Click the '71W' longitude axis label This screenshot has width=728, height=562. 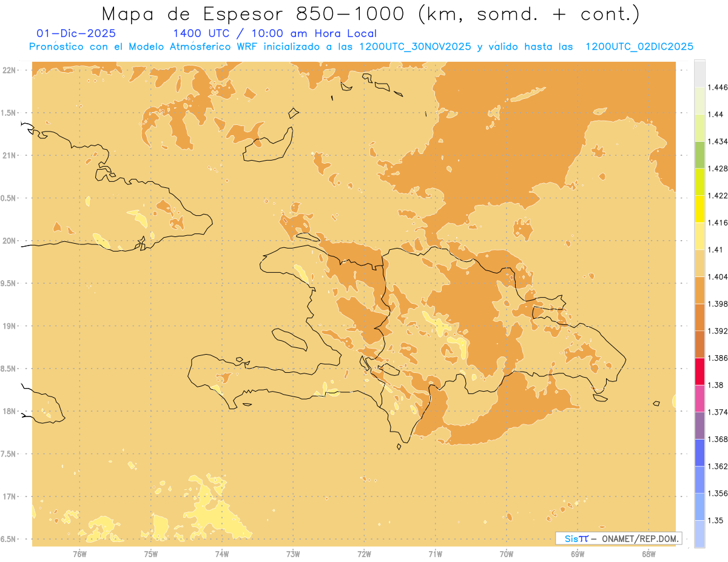(x=435, y=554)
